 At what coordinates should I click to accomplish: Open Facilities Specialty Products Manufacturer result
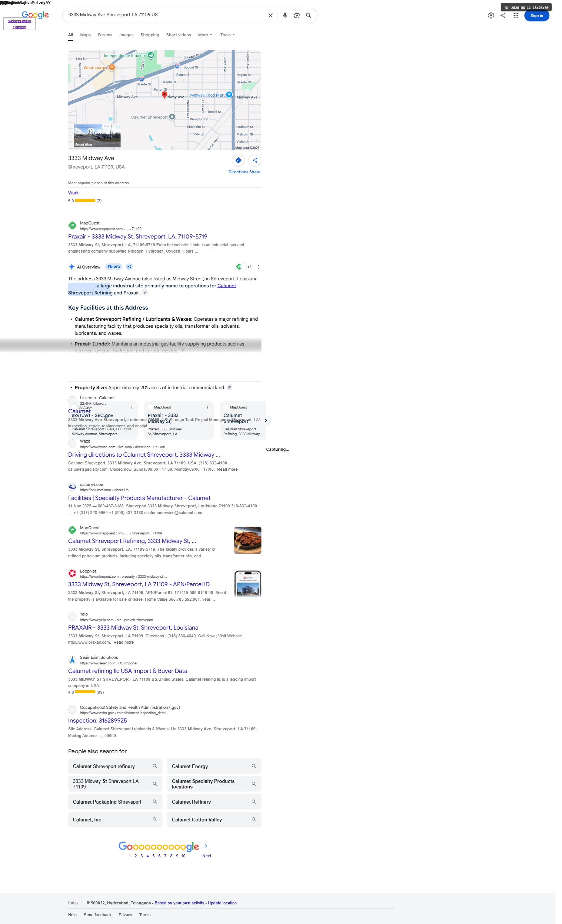(139, 498)
